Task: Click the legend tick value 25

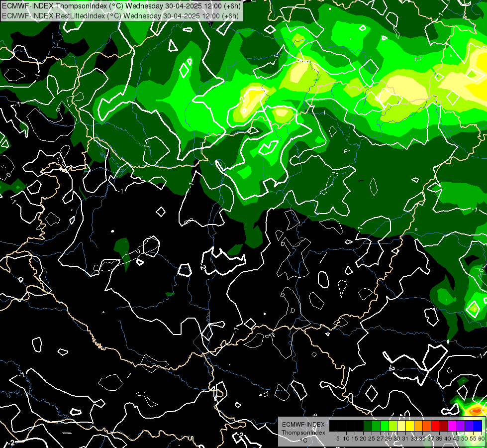Action: pos(372,439)
